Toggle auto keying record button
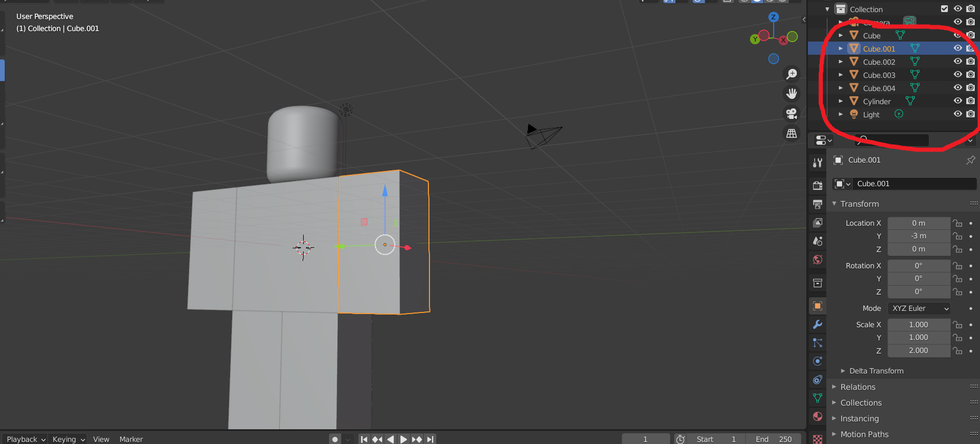 click(x=335, y=439)
